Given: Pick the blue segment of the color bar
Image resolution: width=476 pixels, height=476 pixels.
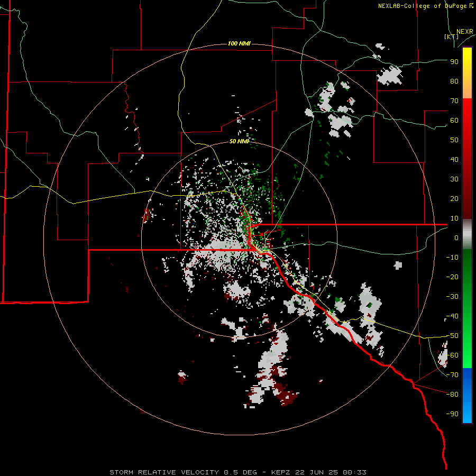Looking at the screenshot, I should click(x=467, y=396).
